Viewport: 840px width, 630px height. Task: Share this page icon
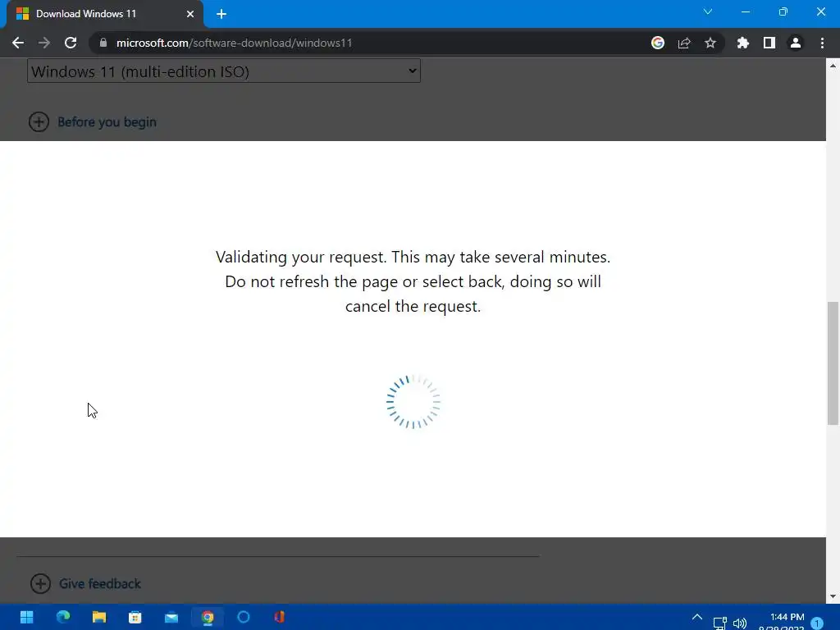[x=684, y=43]
